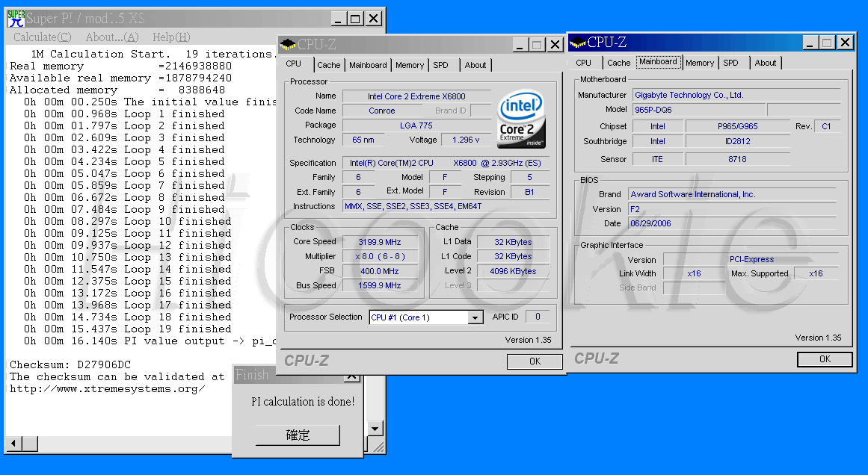The image size is (868, 475).
Task: Minimize the CPU-Z window showing Processor info
Action: click(520, 45)
